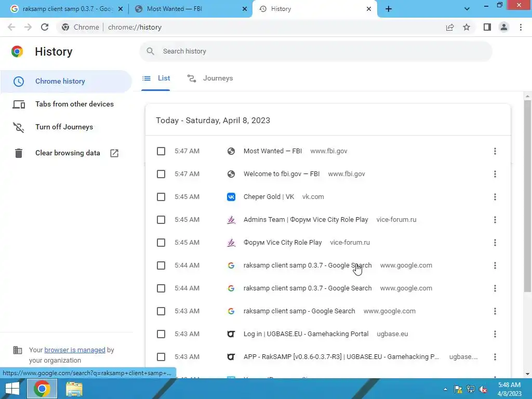Screen dimensions: 532x399
Task: Open File Explorer from the taskbar
Action: [x=74, y=389]
